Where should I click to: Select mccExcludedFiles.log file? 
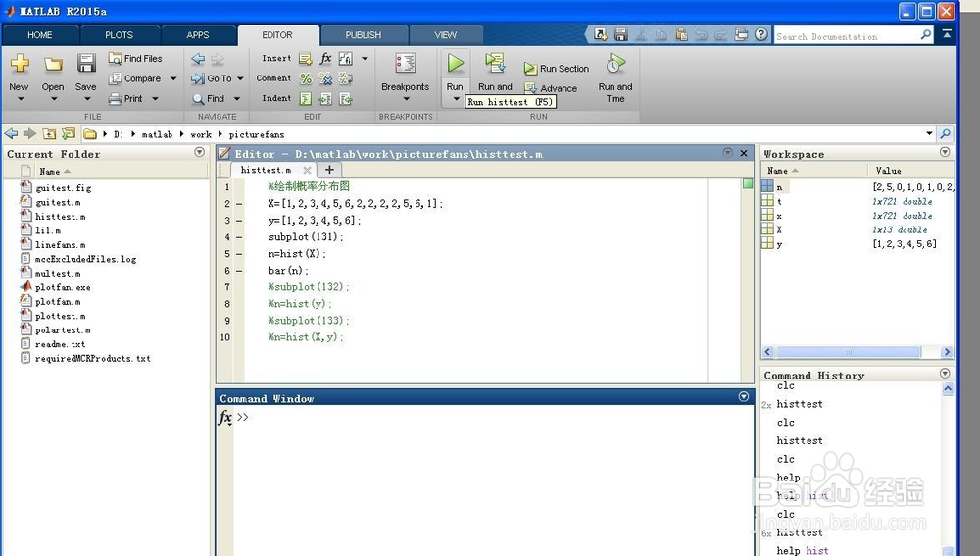pos(85,259)
